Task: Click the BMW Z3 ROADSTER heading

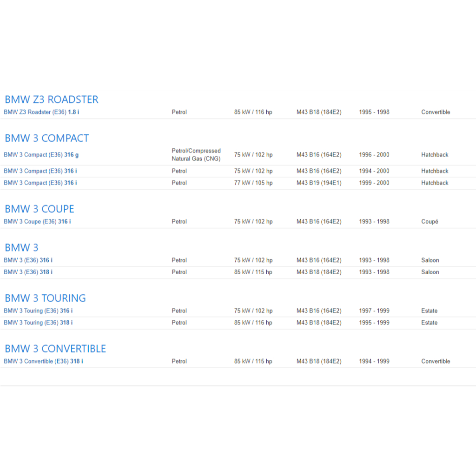Action: point(51,99)
